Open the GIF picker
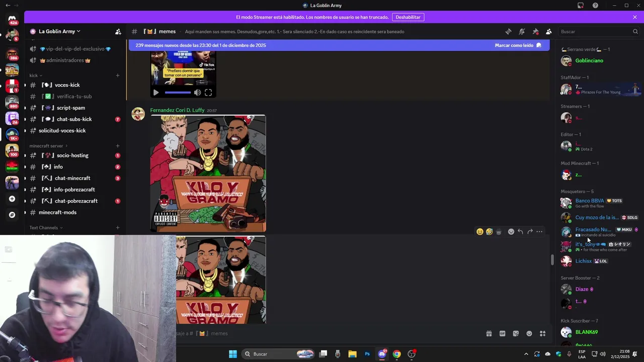Image resolution: width=644 pixels, height=362 pixels. coord(502,333)
